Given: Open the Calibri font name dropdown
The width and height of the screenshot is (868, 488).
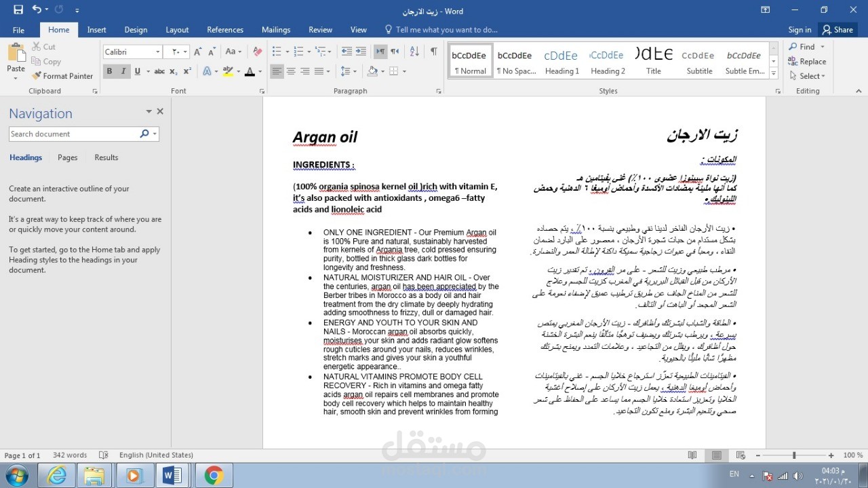Looking at the screenshot, I should (x=157, y=52).
